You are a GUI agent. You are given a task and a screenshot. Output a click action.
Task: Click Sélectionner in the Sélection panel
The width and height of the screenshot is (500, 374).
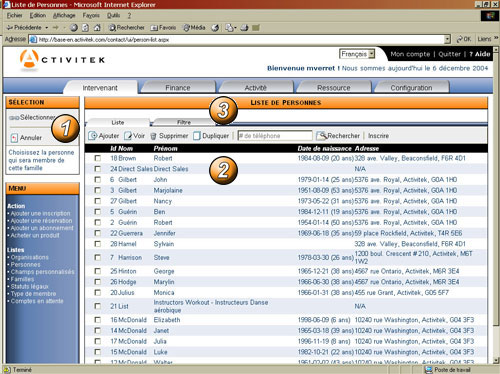pyautogui.click(x=32, y=117)
